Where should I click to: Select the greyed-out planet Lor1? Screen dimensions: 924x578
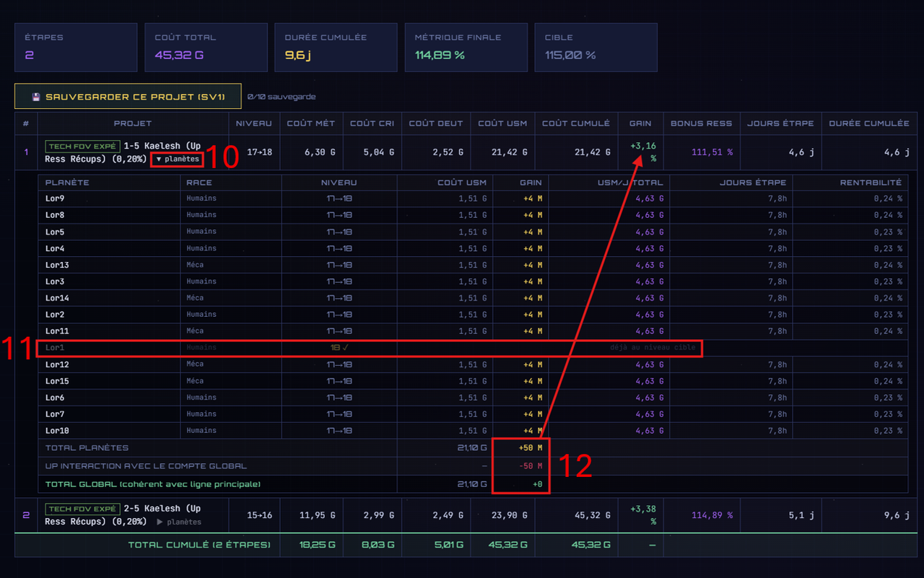(x=55, y=348)
